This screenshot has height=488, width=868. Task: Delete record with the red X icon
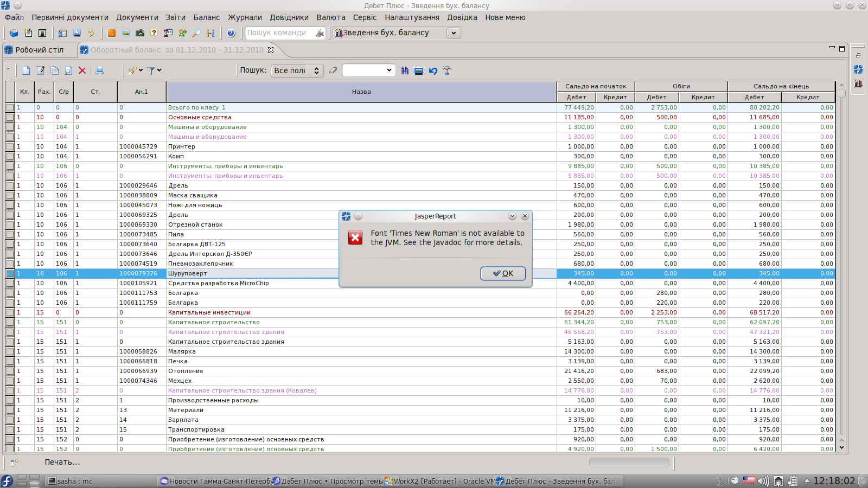point(82,70)
